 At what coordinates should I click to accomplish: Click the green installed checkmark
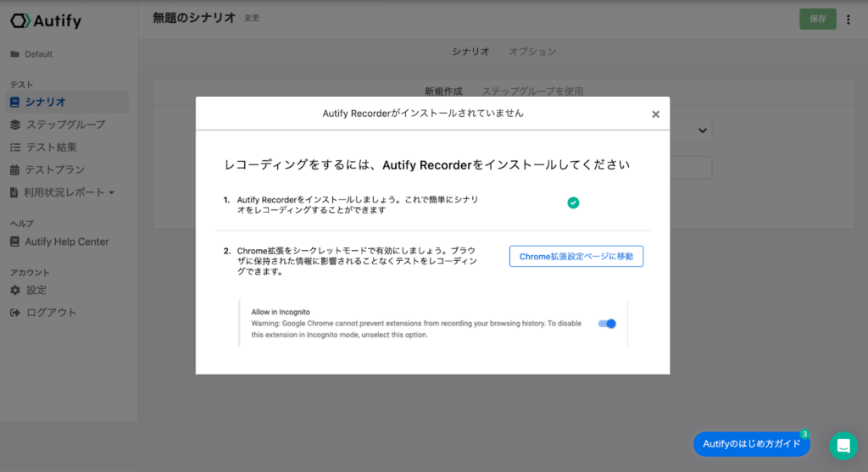573,203
